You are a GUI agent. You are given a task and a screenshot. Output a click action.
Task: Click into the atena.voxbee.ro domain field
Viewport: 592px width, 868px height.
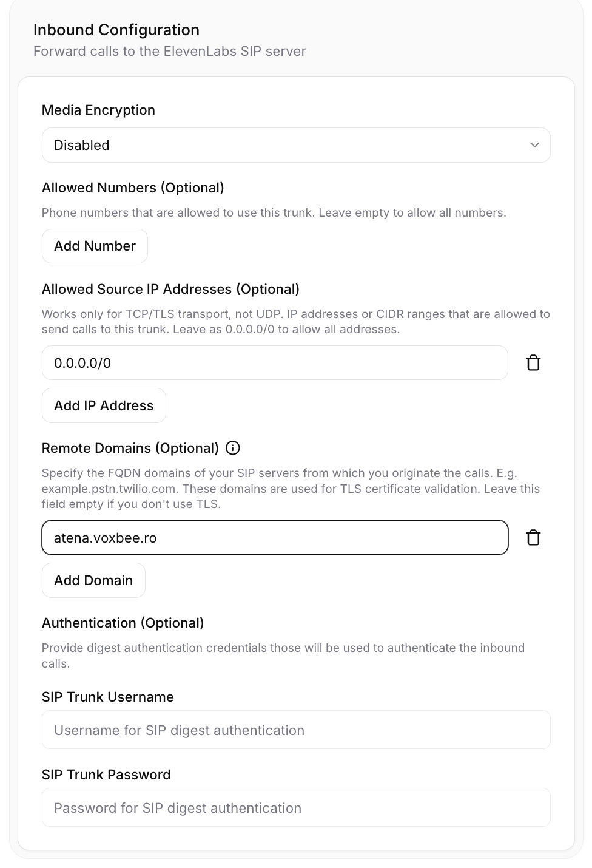click(x=274, y=538)
